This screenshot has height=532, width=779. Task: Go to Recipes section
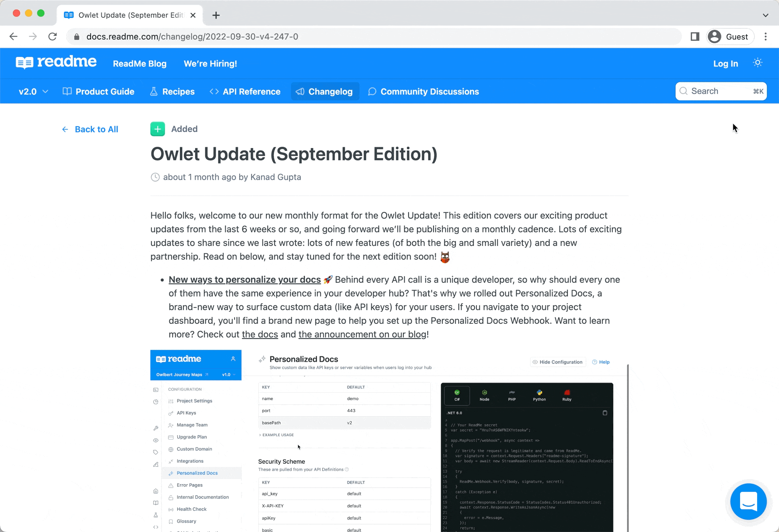coord(173,91)
